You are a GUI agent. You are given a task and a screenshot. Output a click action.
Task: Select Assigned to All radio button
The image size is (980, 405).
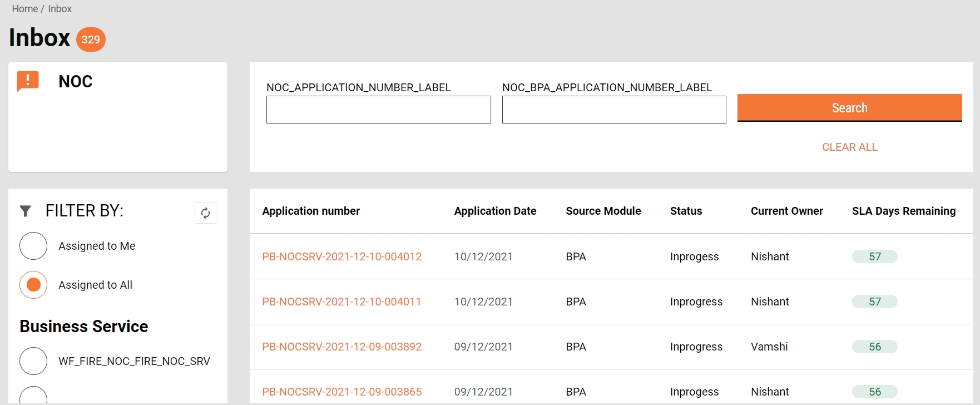(x=33, y=285)
